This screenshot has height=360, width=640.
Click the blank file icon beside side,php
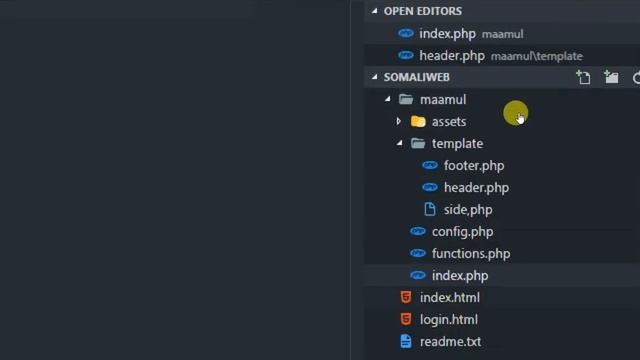tap(430, 209)
